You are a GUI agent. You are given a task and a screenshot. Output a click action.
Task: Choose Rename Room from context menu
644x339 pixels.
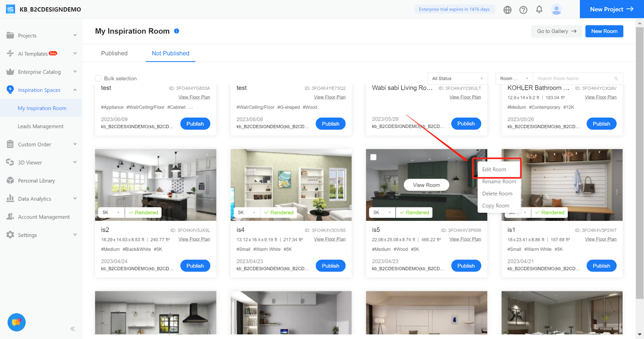pyautogui.click(x=499, y=181)
